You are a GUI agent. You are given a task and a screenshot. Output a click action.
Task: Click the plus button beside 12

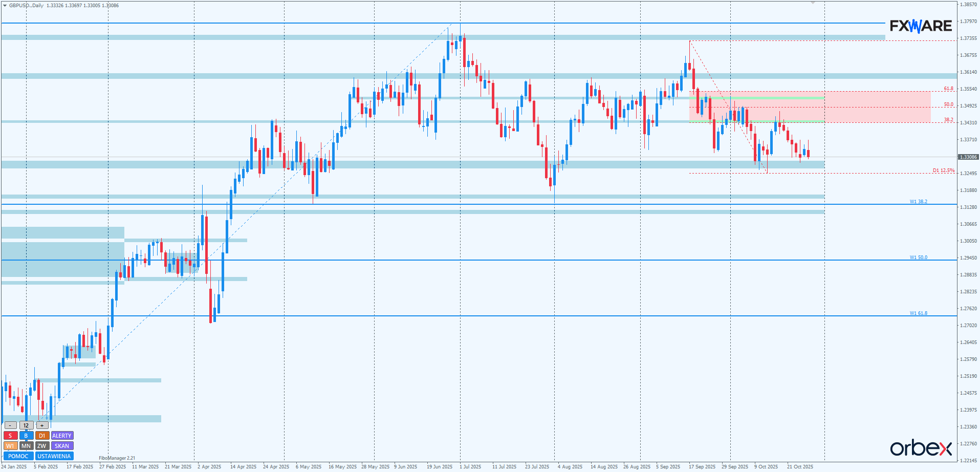[42, 425]
